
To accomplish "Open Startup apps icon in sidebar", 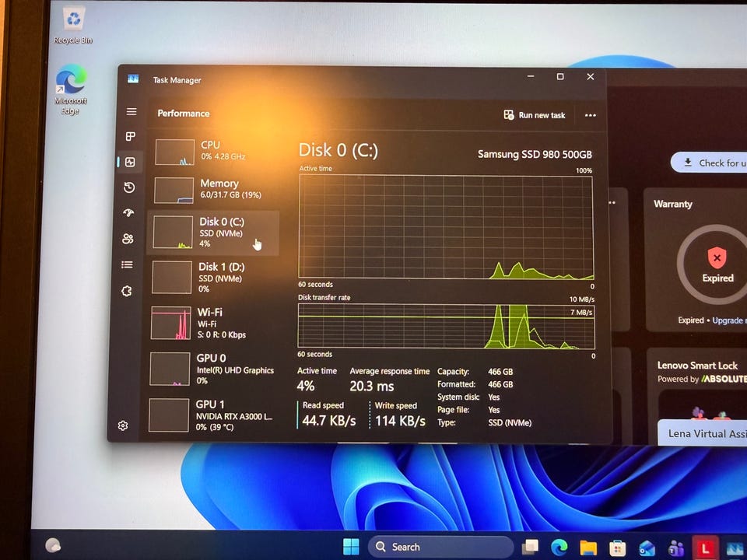I will pyautogui.click(x=128, y=213).
